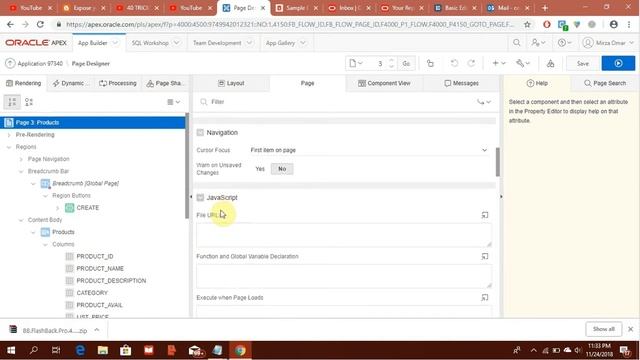Click the page lock icon
640x360 pixels.
pos(430,63)
